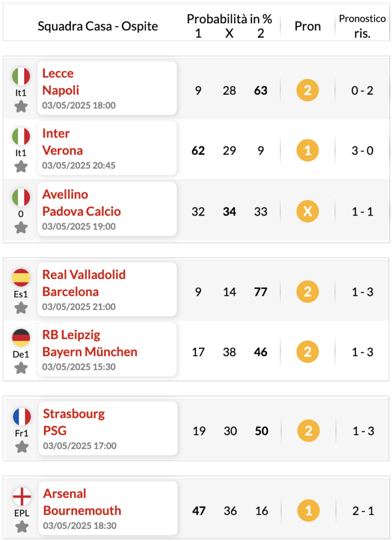Toggle favorite star for Inter–Verona match
The width and height of the screenshot is (392, 541).
[x=21, y=166]
